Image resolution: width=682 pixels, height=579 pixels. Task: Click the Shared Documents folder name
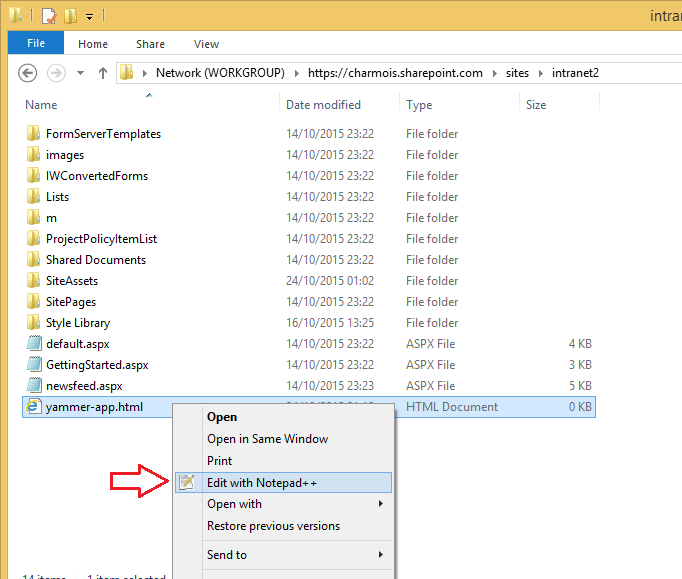(x=96, y=260)
